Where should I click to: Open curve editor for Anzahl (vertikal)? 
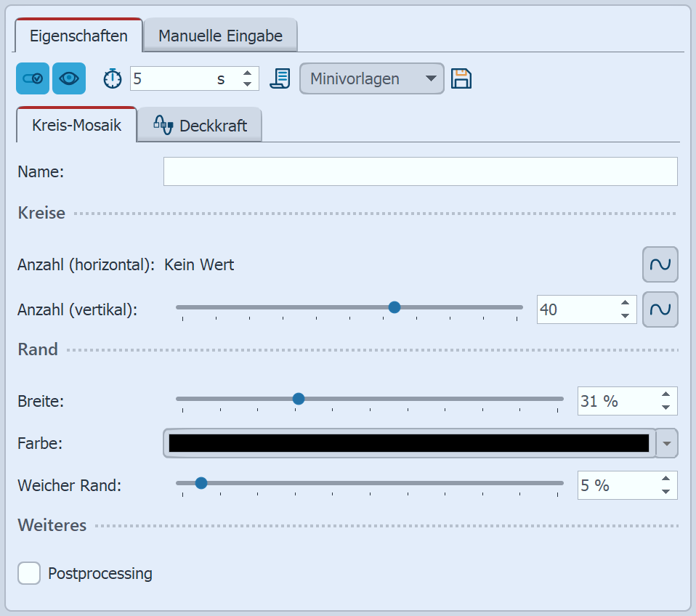click(660, 309)
